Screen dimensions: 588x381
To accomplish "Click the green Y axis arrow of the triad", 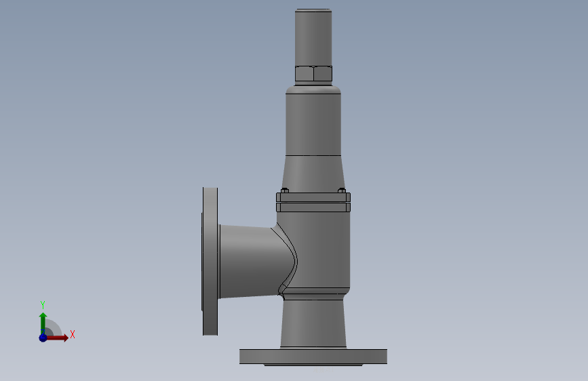I will pos(43,323).
